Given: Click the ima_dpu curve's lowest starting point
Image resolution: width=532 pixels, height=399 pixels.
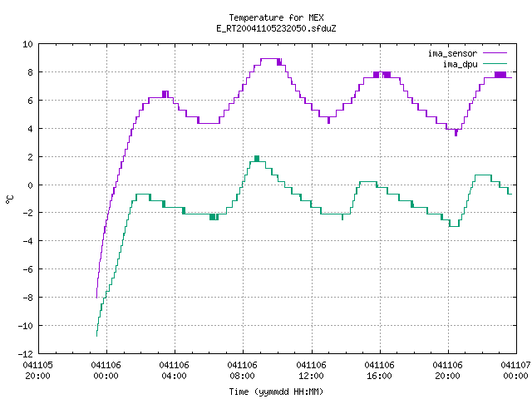Looking at the screenshot, I should coord(96,336).
